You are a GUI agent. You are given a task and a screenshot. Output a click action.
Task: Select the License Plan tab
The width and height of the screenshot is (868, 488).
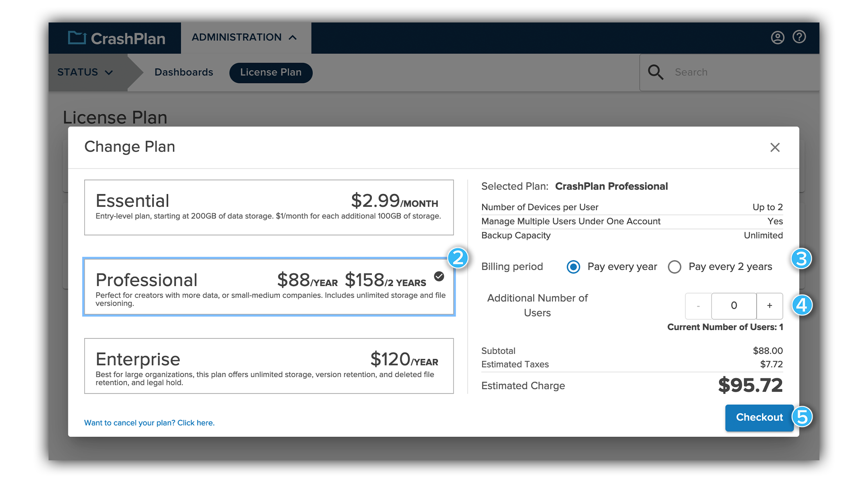pos(271,73)
